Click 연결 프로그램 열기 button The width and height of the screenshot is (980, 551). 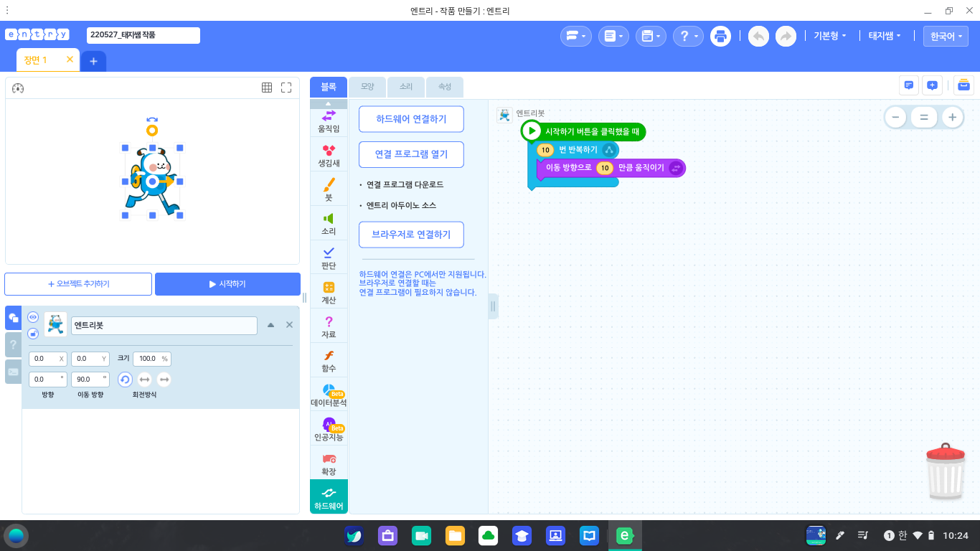[x=411, y=154]
